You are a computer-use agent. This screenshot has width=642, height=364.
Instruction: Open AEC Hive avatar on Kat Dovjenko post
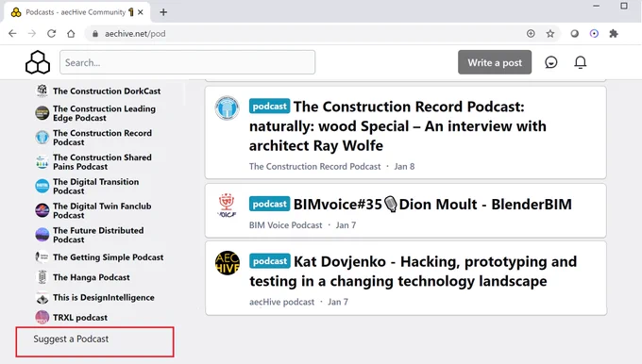(x=228, y=262)
